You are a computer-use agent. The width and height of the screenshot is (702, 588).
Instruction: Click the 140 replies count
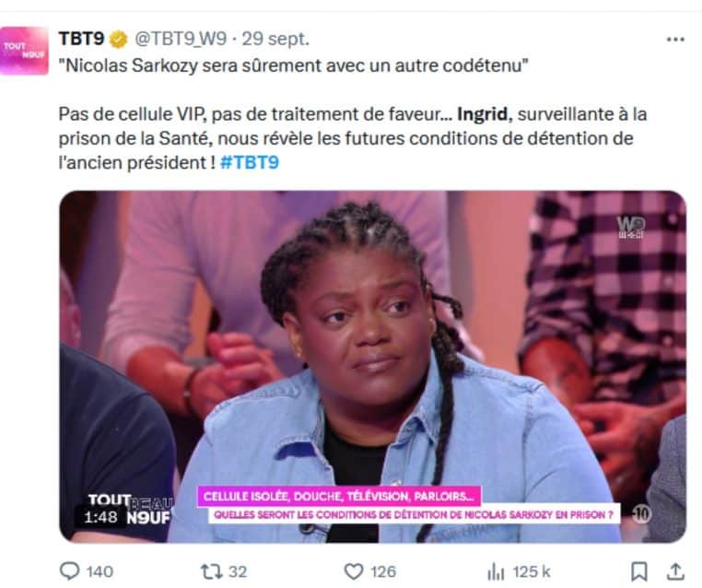pos(99,572)
